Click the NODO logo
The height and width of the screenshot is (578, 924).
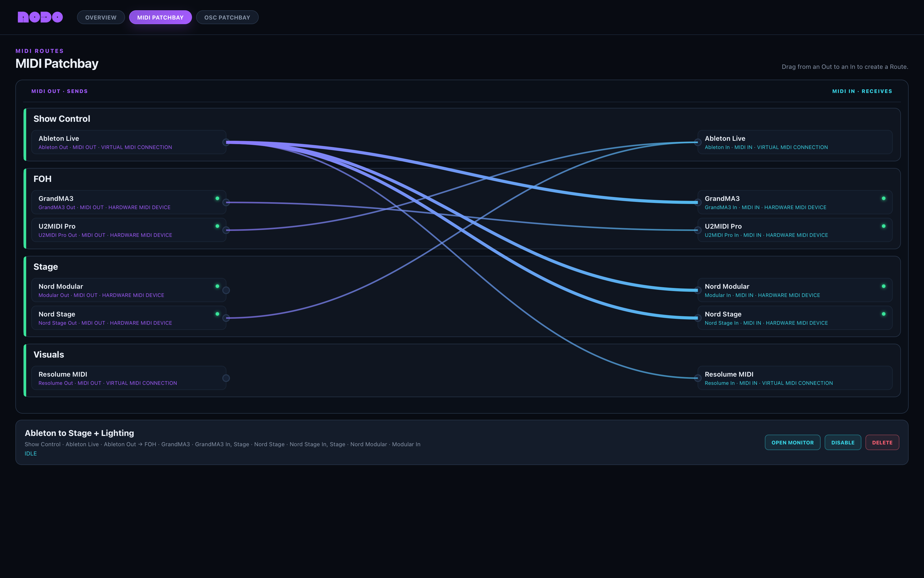tap(40, 17)
